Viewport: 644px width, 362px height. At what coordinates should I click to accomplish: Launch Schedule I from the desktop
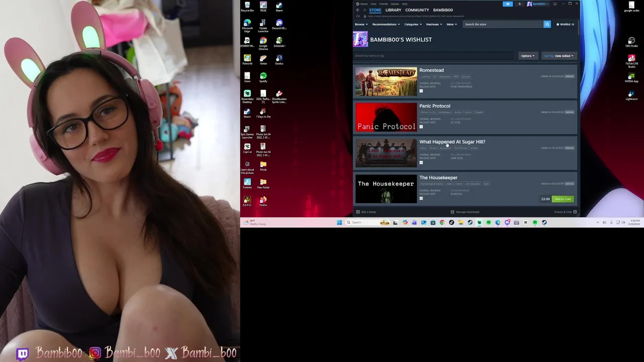(x=279, y=42)
